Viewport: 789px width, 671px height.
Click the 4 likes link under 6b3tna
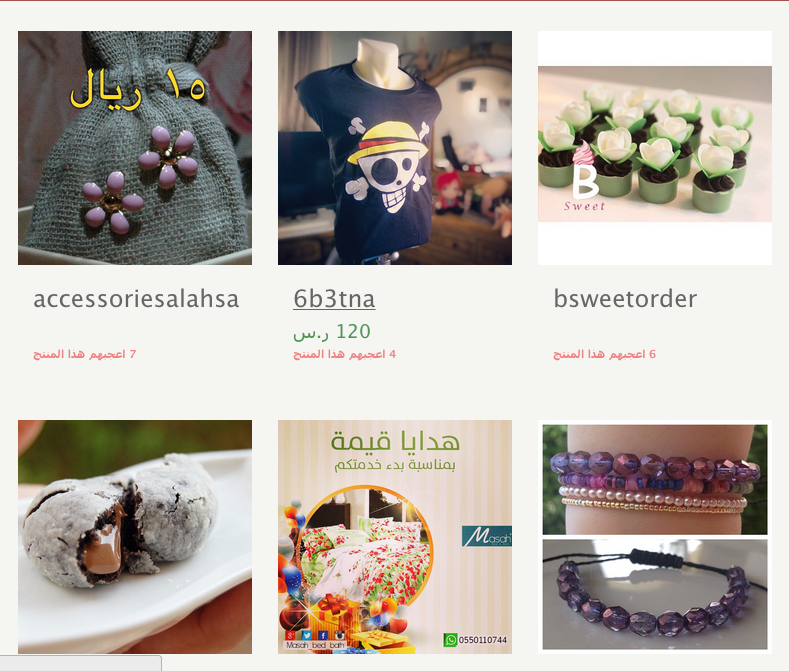pos(344,354)
